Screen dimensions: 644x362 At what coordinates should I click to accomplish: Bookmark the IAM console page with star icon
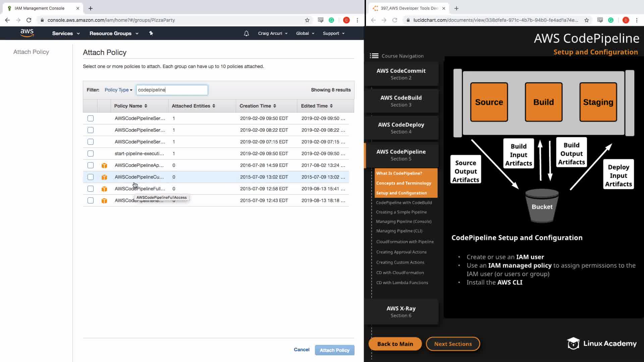click(x=307, y=20)
